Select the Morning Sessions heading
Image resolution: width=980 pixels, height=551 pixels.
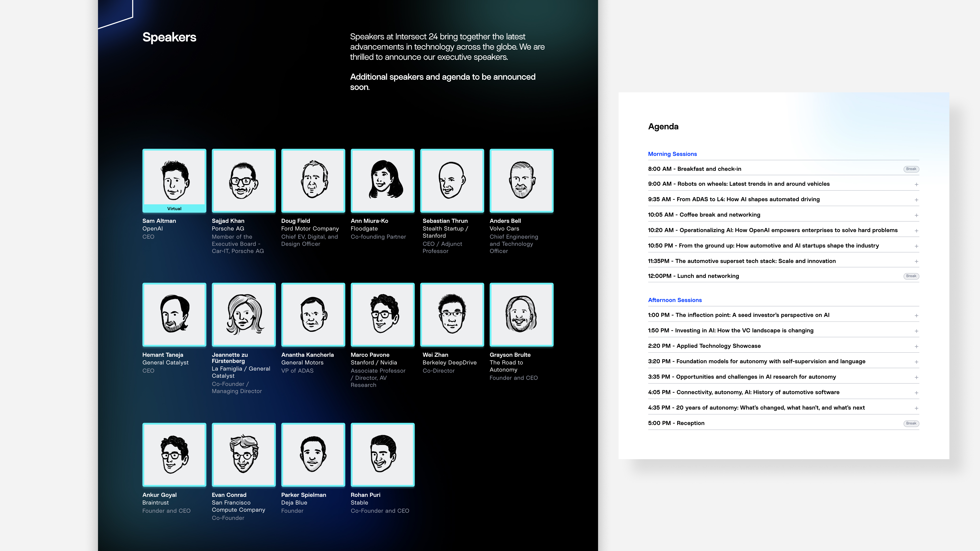point(672,154)
